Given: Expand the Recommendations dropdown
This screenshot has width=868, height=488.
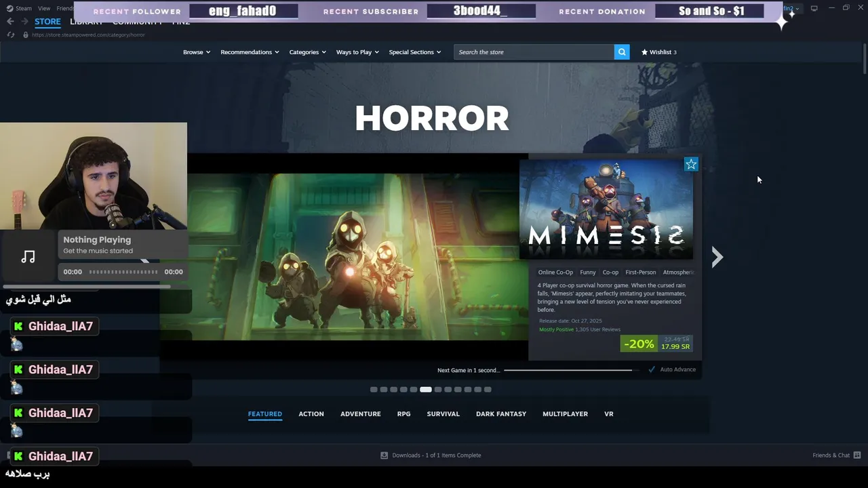Looking at the screenshot, I should pyautogui.click(x=250, y=52).
